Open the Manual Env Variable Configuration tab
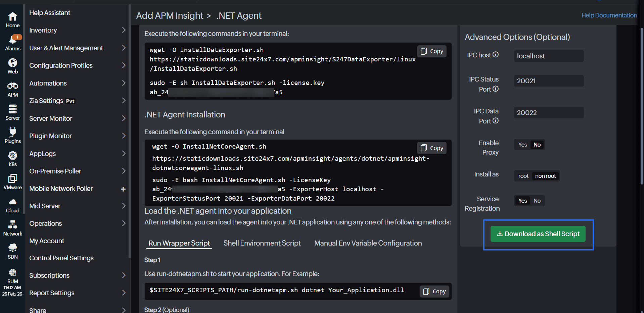The image size is (644, 313). 368,243
